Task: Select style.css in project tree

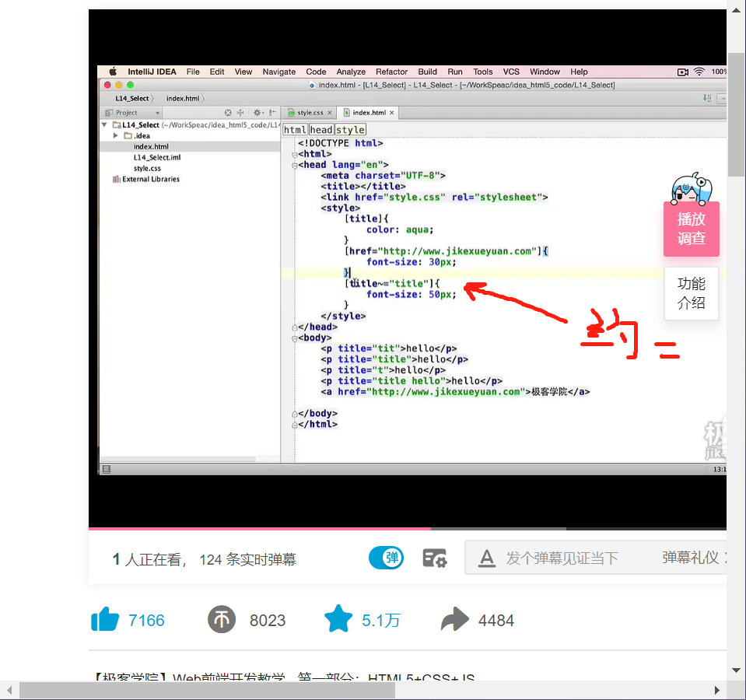Action: pyautogui.click(x=147, y=168)
